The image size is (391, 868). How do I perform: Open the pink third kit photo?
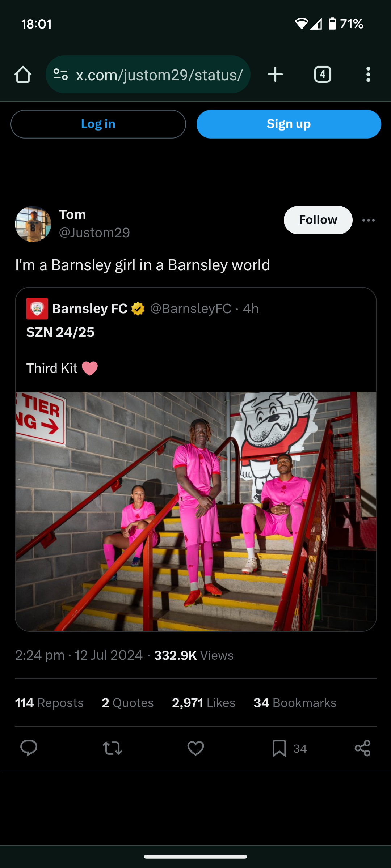[x=195, y=511]
